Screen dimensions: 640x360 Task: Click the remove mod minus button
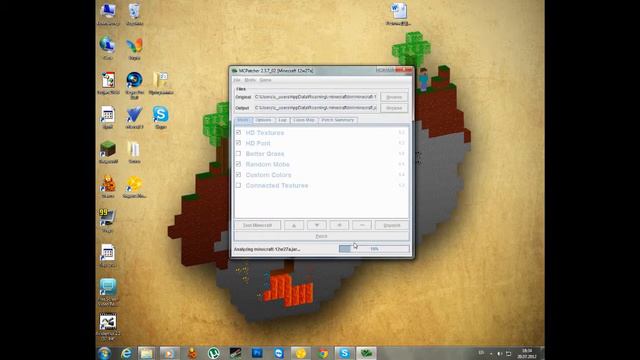[362, 225]
